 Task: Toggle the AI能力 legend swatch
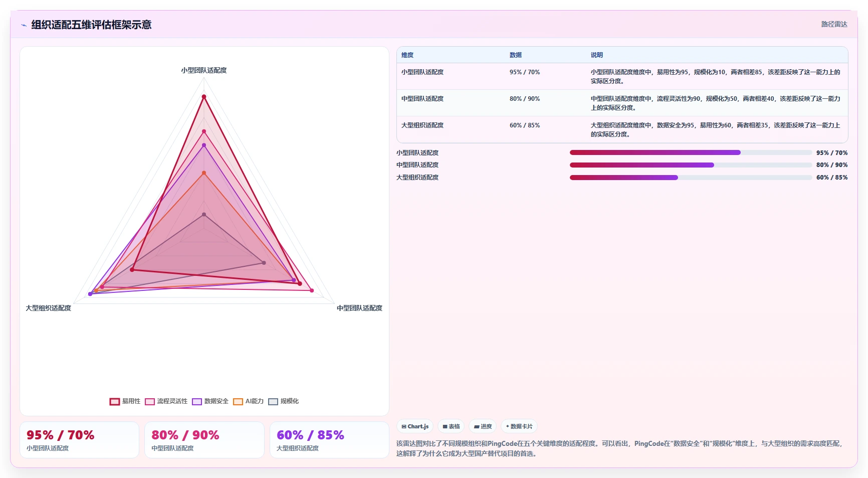(x=238, y=402)
